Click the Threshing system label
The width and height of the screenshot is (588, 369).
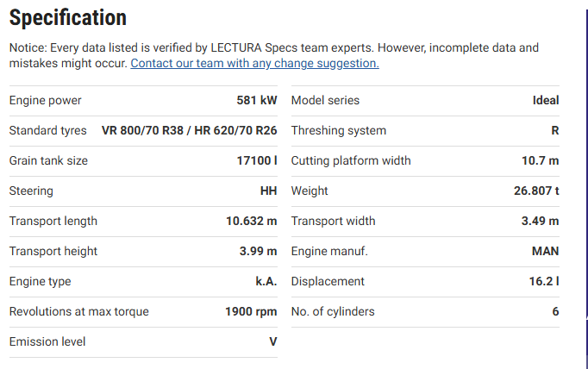click(x=339, y=130)
